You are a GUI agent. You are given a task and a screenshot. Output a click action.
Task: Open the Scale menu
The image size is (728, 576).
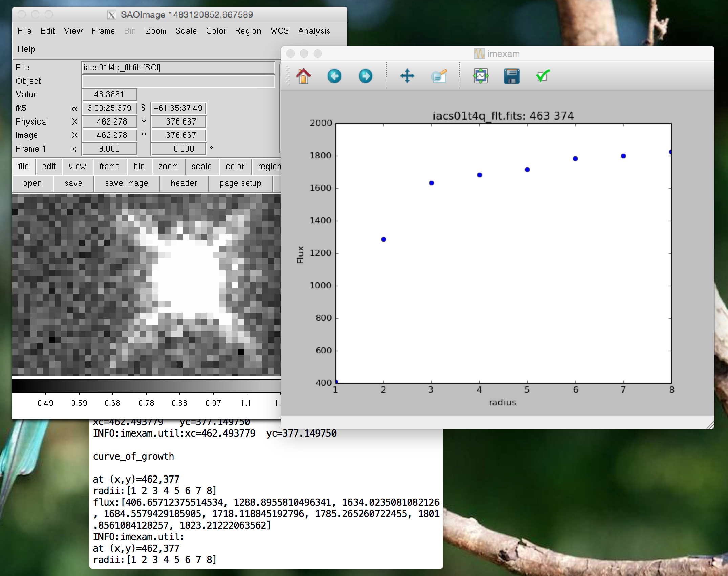(x=186, y=31)
